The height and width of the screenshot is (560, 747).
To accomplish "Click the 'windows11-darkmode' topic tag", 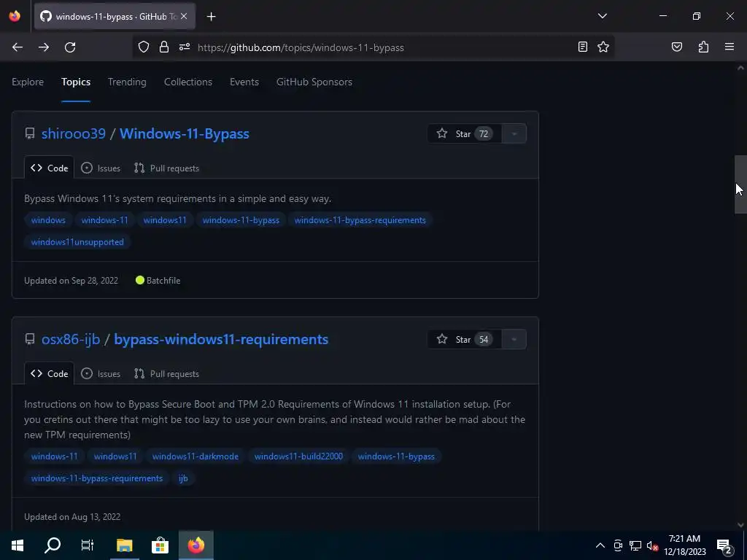I will 196,456.
